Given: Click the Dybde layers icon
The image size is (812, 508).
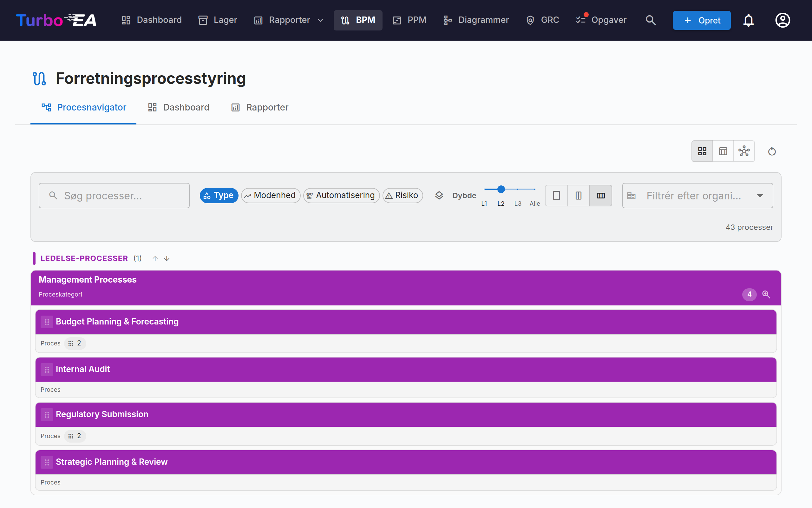Looking at the screenshot, I should click(x=439, y=195).
